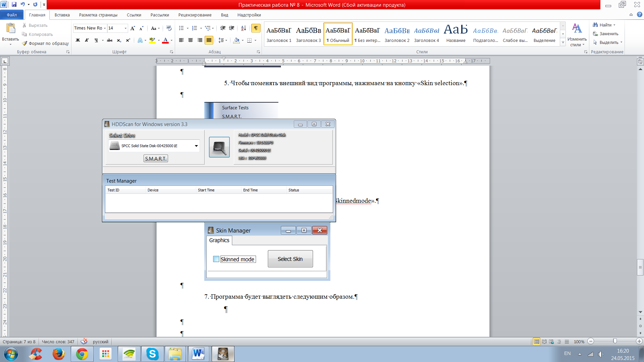The image size is (644, 362).
Task: Toggle strikethrough (abc) formatting
Action: (110, 40)
